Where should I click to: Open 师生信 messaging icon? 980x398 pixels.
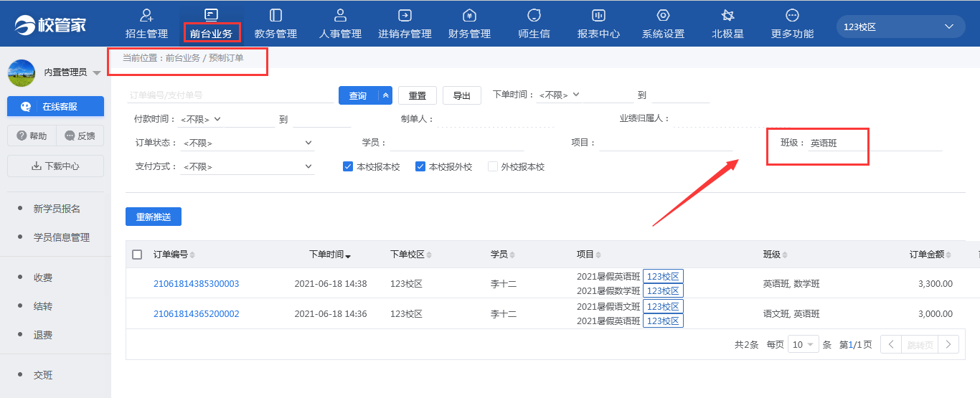click(534, 15)
